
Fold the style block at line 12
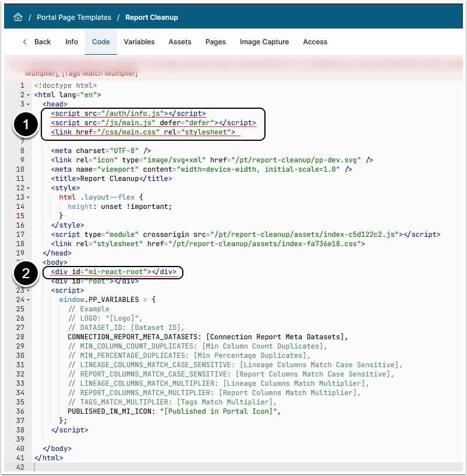tap(28, 188)
